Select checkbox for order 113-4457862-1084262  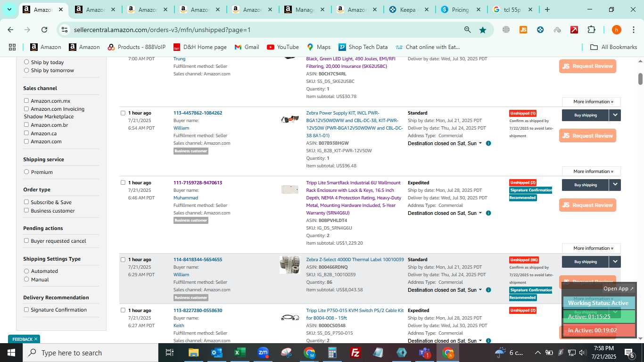[x=123, y=113]
